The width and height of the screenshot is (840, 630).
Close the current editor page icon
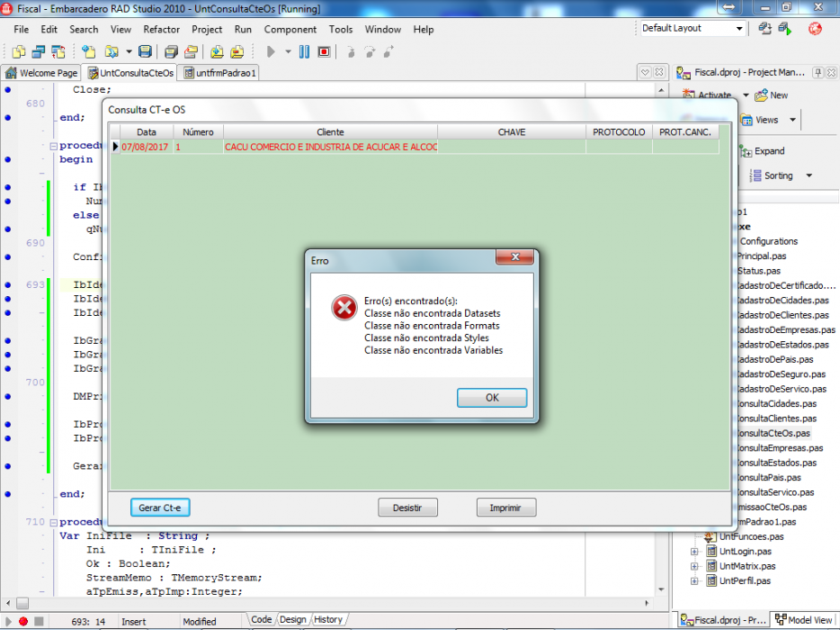(x=659, y=72)
